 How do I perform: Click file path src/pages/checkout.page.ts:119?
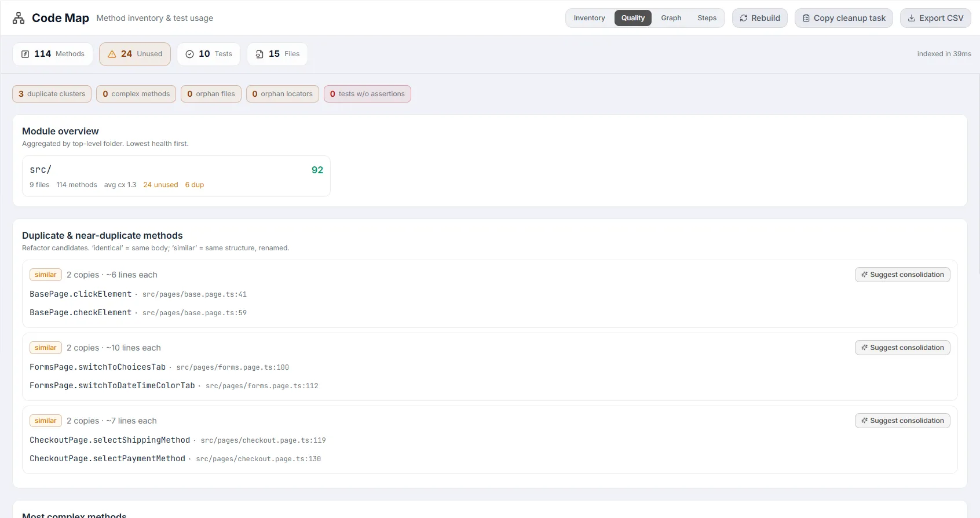click(x=263, y=440)
